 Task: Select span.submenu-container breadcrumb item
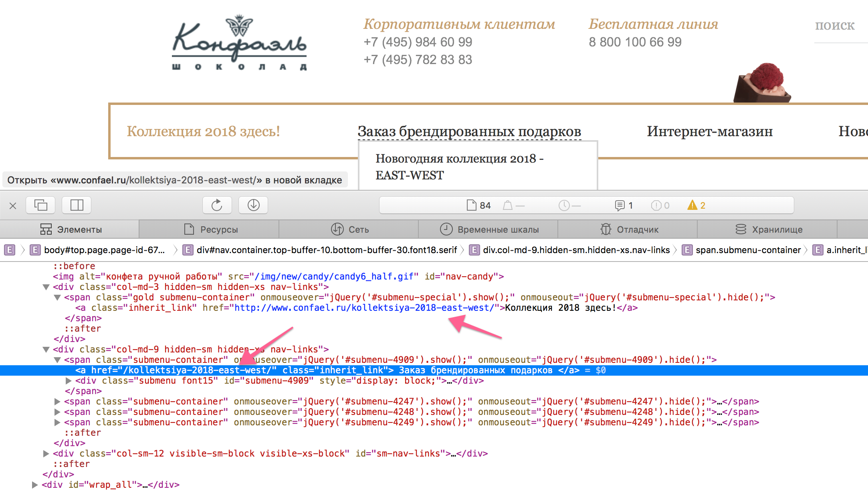[x=741, y=250]
